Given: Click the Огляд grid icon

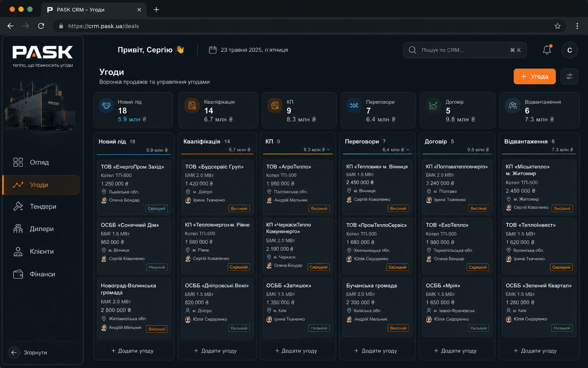Looking at the screenshot, I should tap(18, 162).
